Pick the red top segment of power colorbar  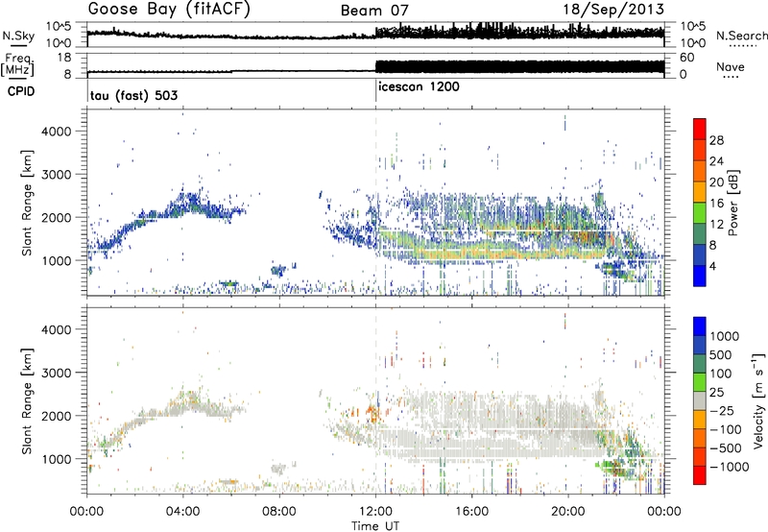point(700,129)
